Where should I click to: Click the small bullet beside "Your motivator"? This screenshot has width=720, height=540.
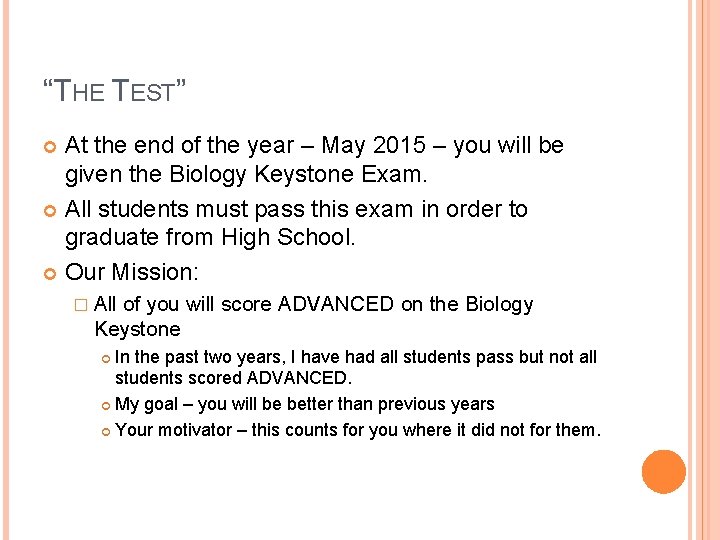106,432
